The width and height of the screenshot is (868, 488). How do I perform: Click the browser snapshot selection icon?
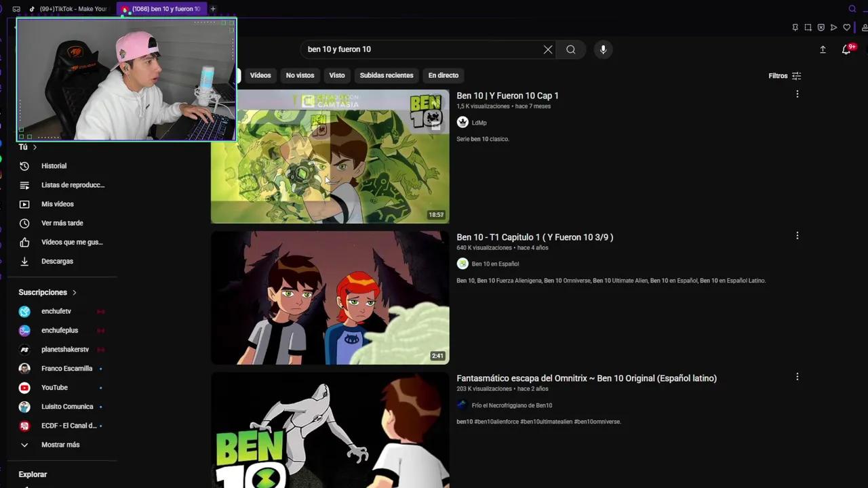808,28
